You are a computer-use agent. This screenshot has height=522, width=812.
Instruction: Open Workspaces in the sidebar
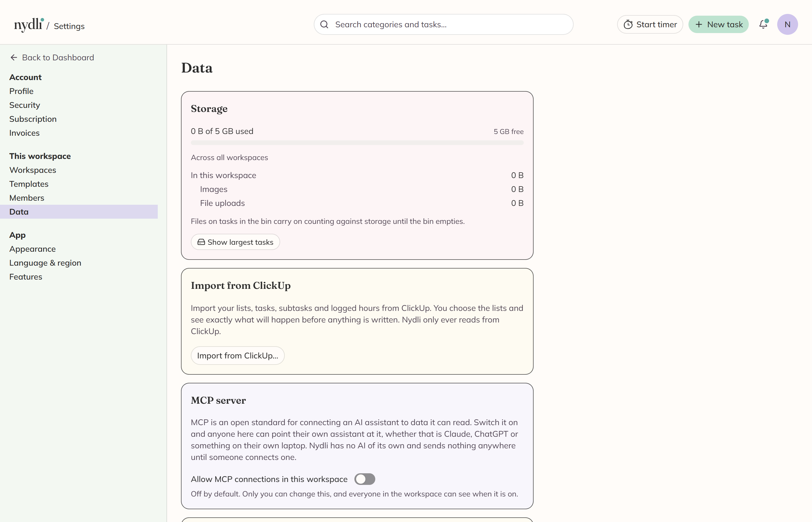(33, 170)
